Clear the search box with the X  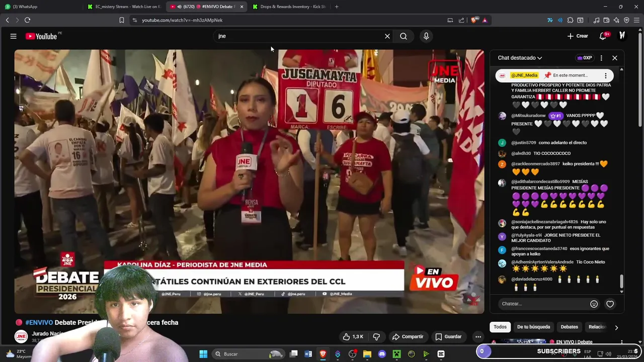click(x=387, y=36)
